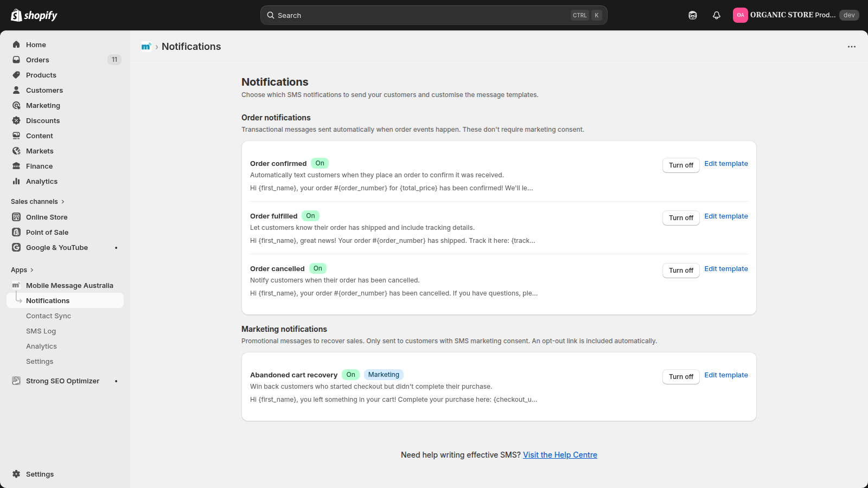
Task: Open the page overflow menu
Action: click(x=851, y=47)
